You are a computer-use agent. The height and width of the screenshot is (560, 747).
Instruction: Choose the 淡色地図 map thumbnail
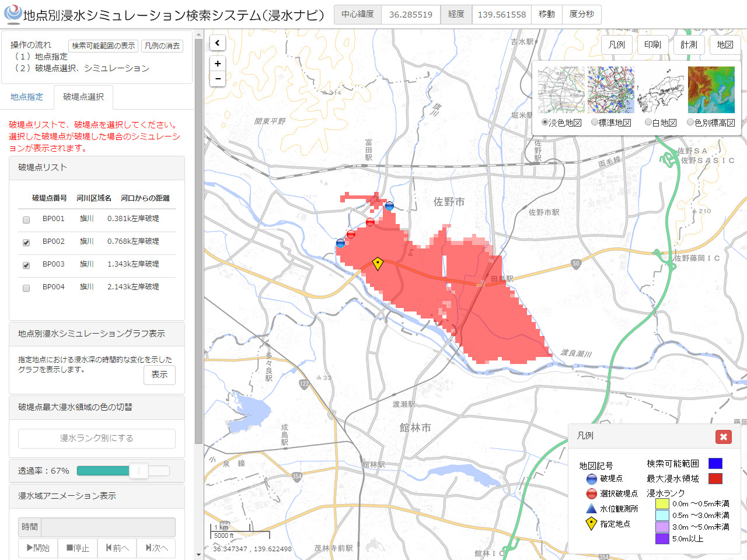click(561, 90)
